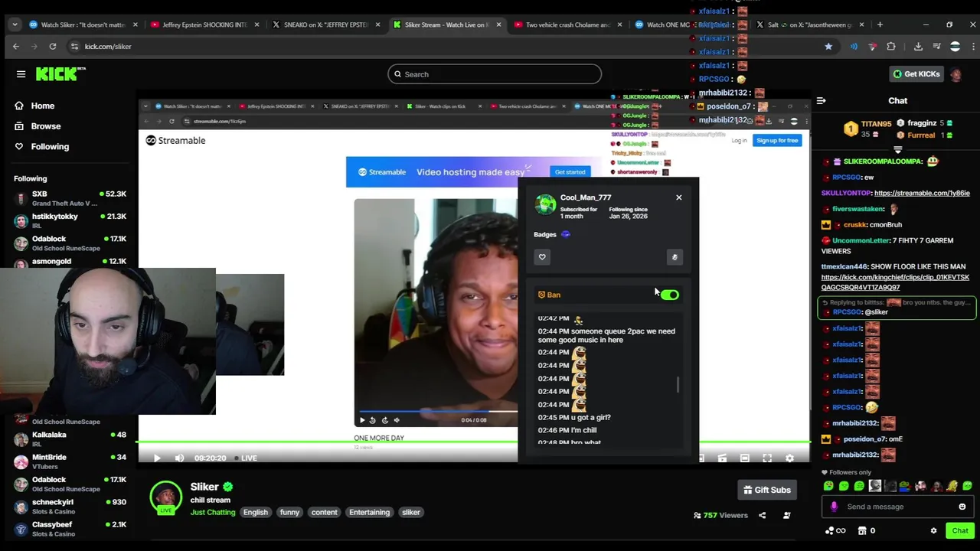Image resolution: width=980 pixels, height=551 pixels.
Task: Reload the page in browser toolbar
Action: (52, 47)
